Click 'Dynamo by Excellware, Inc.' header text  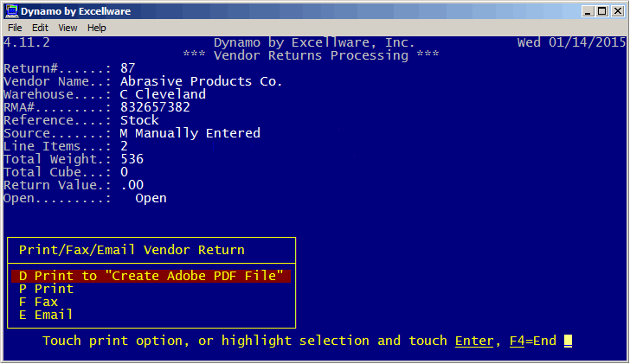click(314, 42)
